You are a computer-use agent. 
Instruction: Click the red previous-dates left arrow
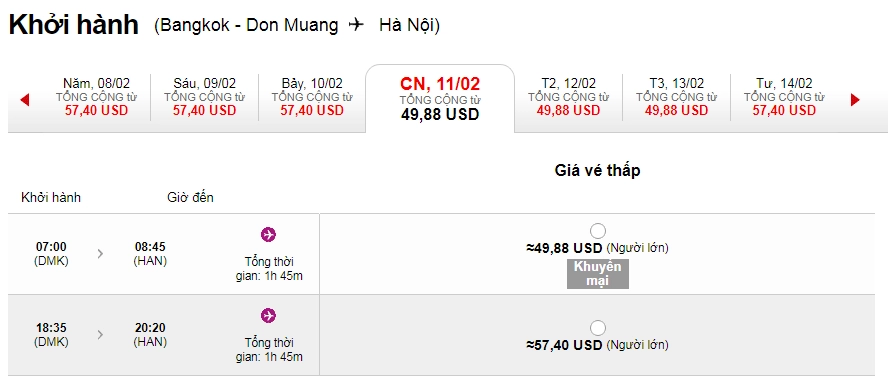(x=24, y=100)
